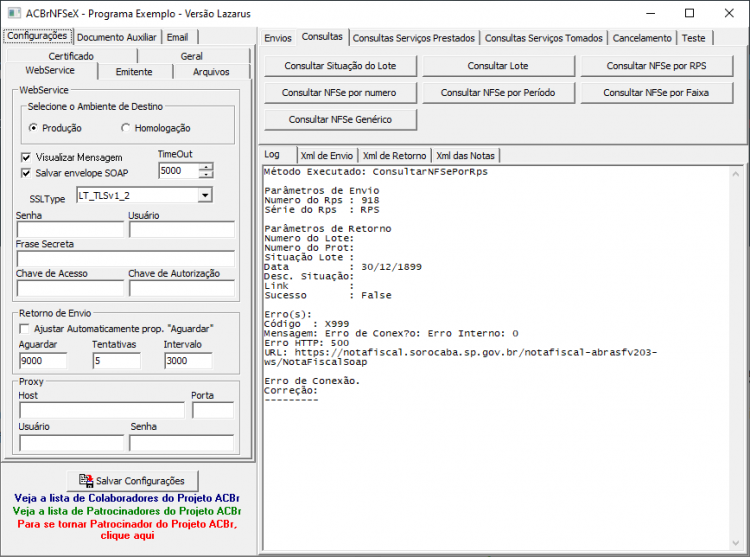750x557 pixels.
Task: Open the Colaboradores do Projeto ACBr link
Action: [127, 498]
